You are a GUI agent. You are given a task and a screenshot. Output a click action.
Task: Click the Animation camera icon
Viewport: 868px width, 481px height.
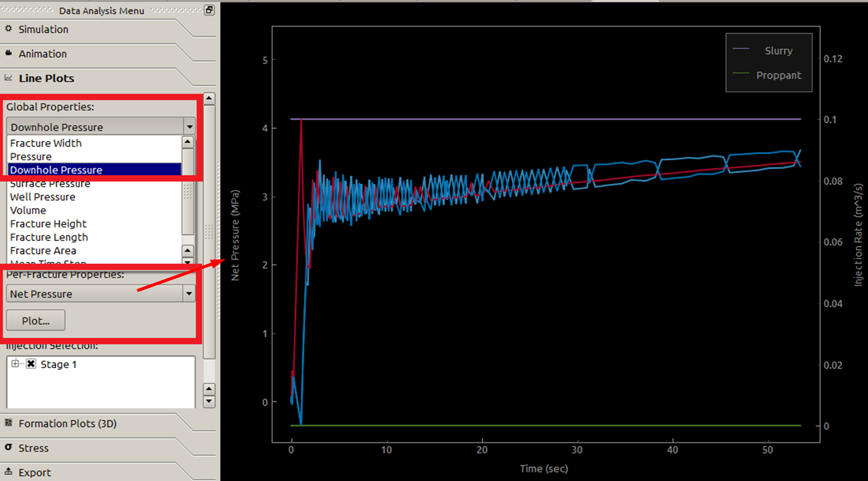pyautogui.click(x=9, y=53)
